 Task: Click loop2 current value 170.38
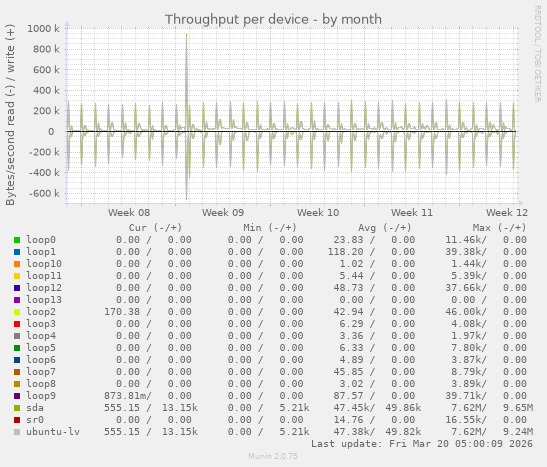click(122, 312)
